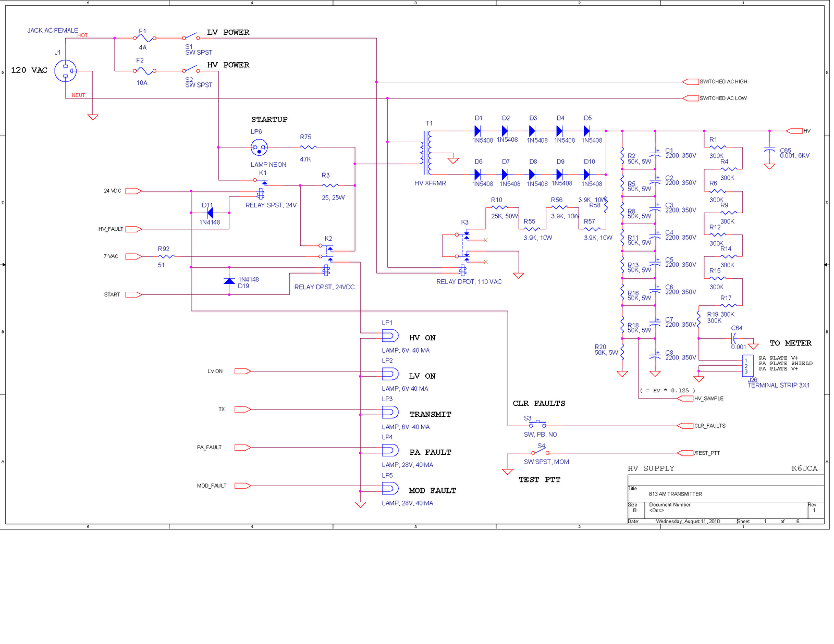
Task: Select resistor R75 47K
Action: pos(308,147)
